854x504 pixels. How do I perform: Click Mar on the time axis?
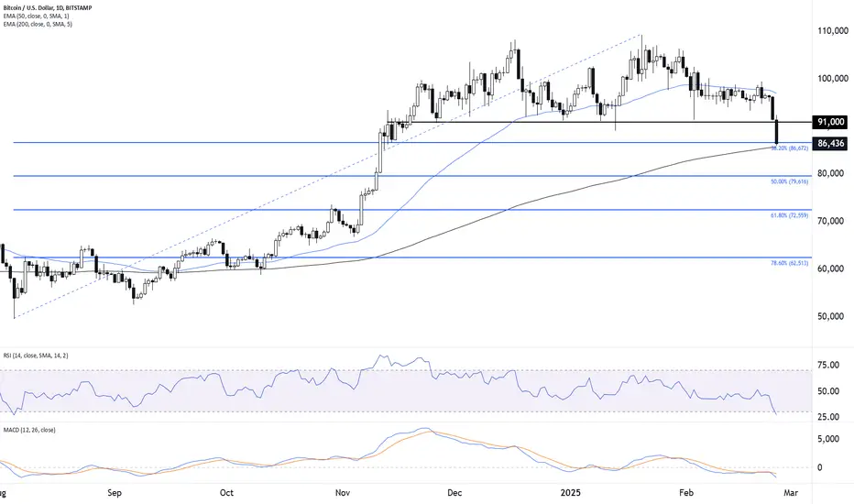[x=790, y=493]
